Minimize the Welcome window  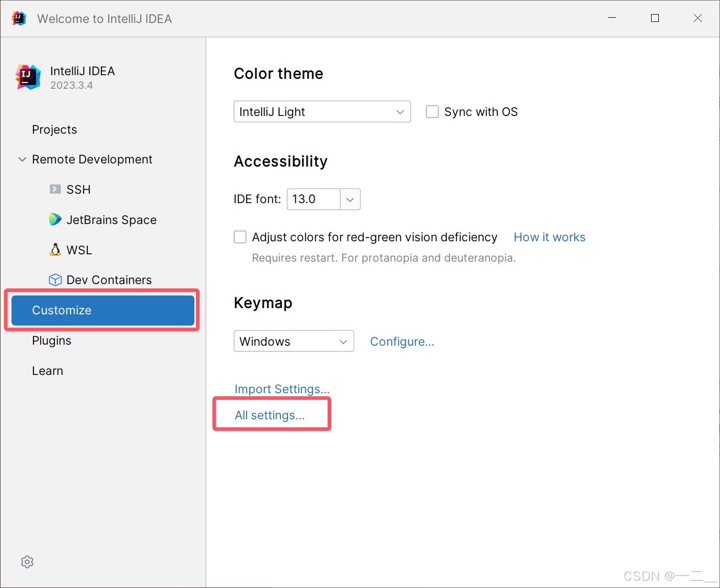click(612, 18)
